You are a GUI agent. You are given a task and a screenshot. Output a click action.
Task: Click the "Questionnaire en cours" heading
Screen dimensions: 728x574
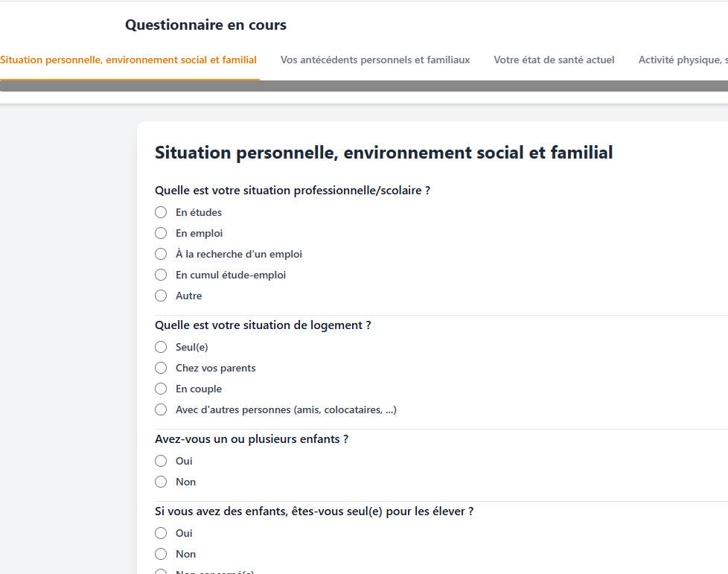tap(205, 25)
